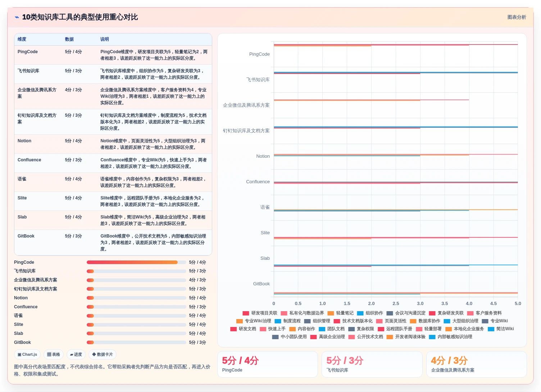Click the Notion progress bar
This screenshot has width=541, height=392.
tap(136, 298)
